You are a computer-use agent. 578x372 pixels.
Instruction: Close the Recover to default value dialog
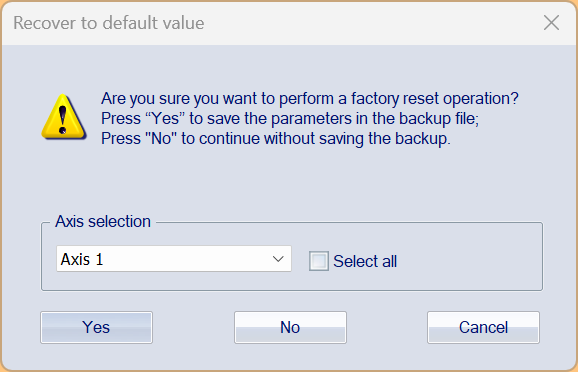551,23
